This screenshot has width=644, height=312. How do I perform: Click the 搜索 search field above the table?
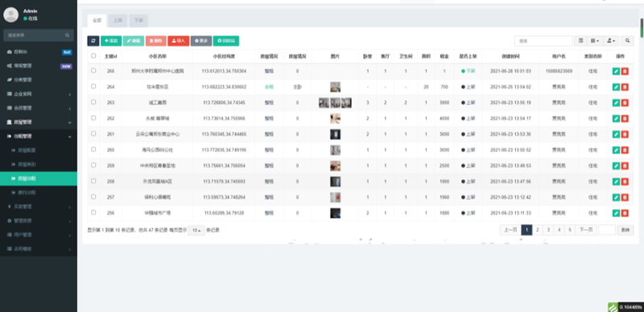click(543, 41)
